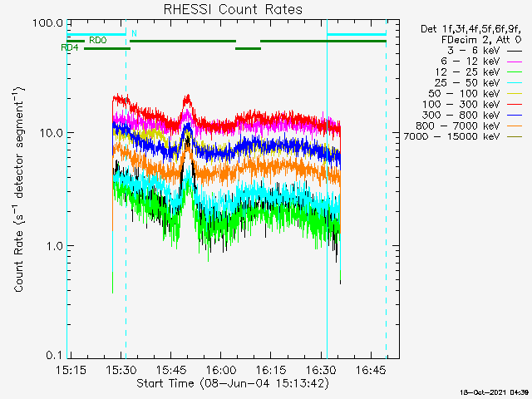
Task: Click the x-axis tick label "16:30"
Action: click(x=321, y=370)
